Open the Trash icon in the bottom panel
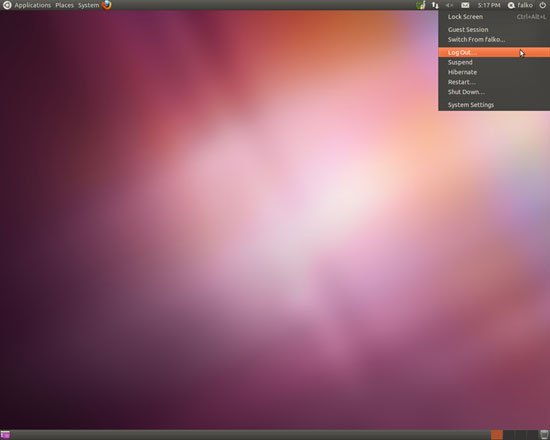Viewport: 550px width, 440px height. [x=544, y=435]
